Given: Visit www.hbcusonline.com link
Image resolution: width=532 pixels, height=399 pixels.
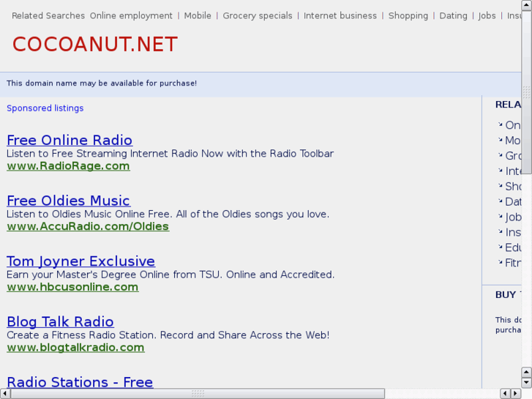Looking at the screenshot, I should tap(72, 287).
